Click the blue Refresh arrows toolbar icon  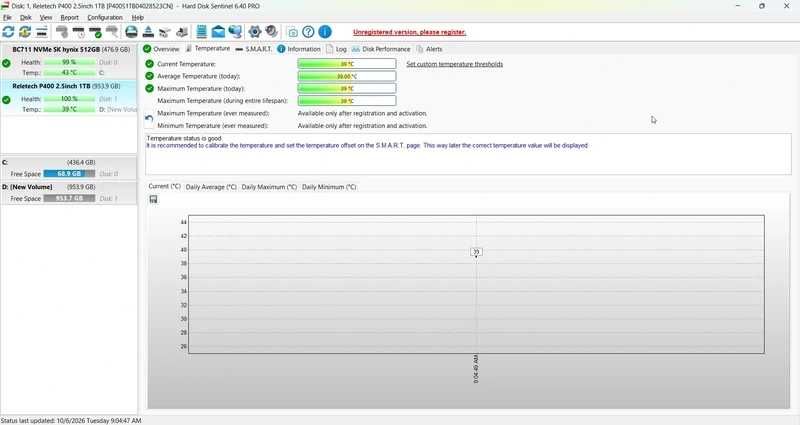(x=8, y=32)
